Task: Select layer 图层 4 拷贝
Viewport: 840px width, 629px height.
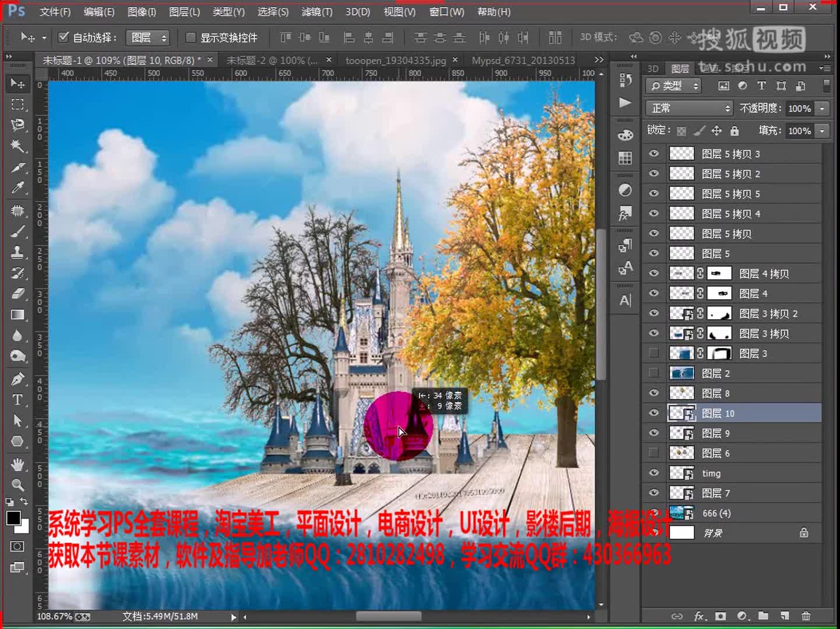Action: [x=733, y=273]
